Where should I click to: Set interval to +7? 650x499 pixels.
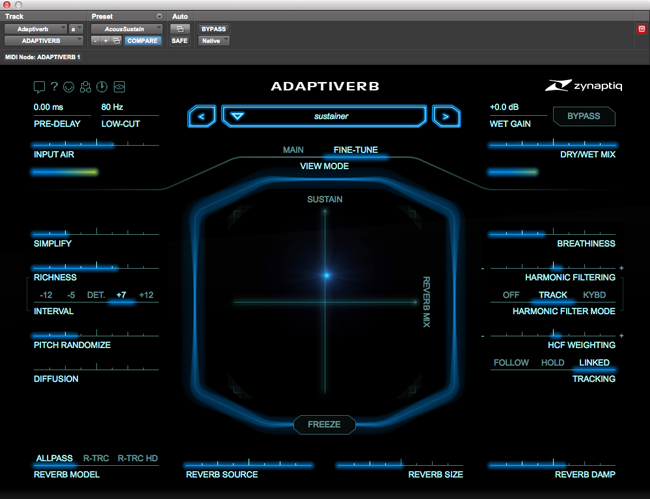pos(121,295)
